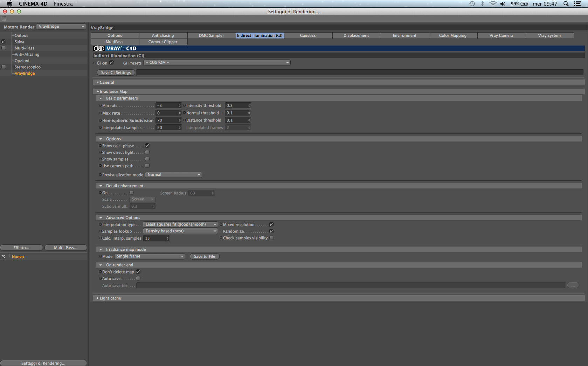Click the VRAYforC4D logo icon
588x366 pixels.
[x=99, y=49]
